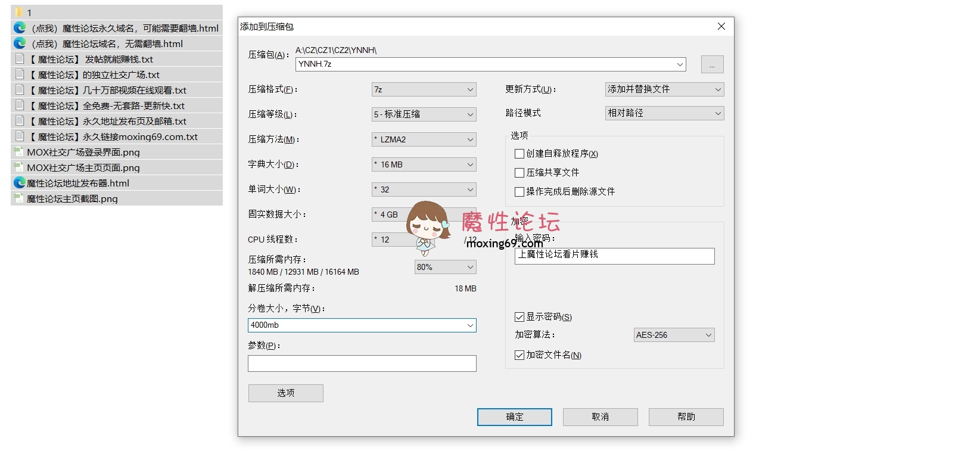Click the image icon for MOX社交广场登录界面.png
980x460 pixels.
click(x=19, y=152)
